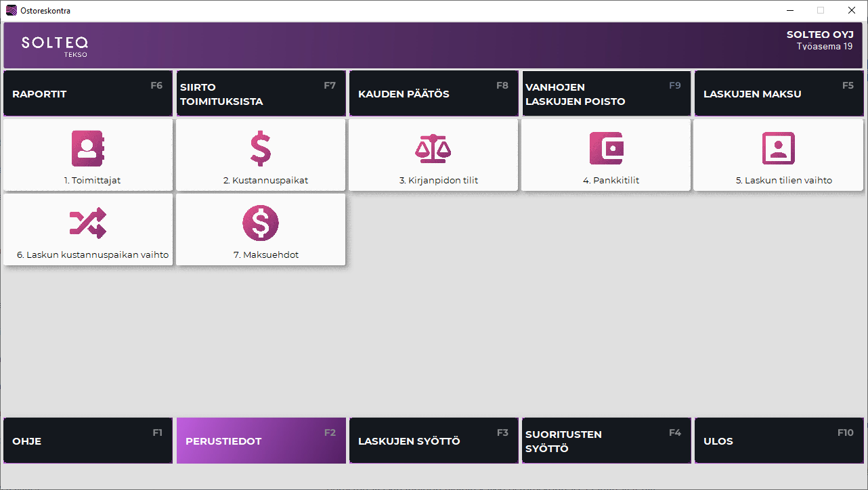Screen dimensions: 868x490
Task: Click the Ostoreskontra app icon in title bar
Action: tap(11, 11)
